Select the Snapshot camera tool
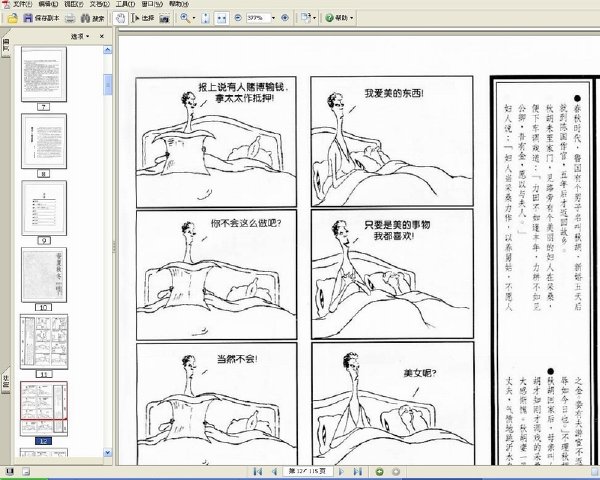The height and width of the screenshot is (480, 600). [x=164, y=18]
